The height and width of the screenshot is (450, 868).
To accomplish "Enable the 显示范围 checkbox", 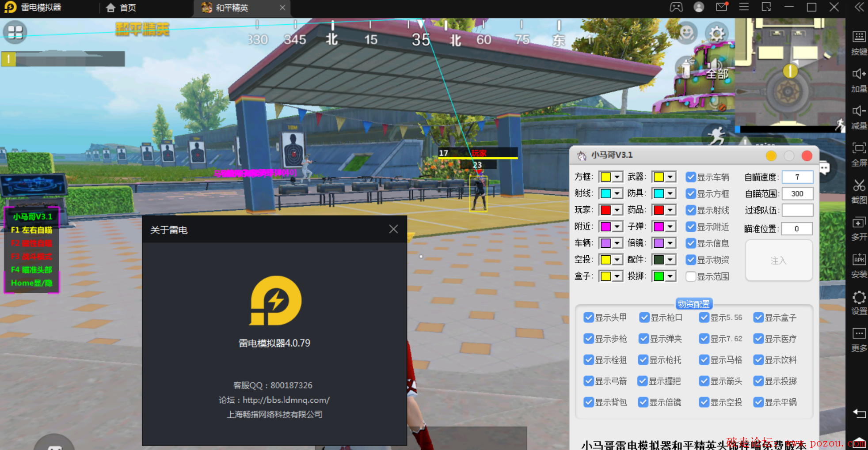I will point(690,276).
